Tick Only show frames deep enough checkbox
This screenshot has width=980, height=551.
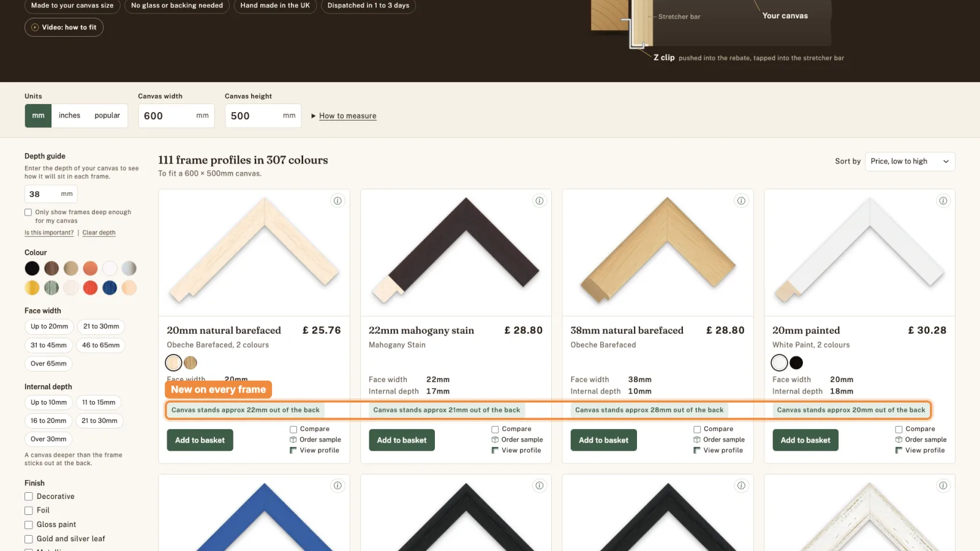coord(28,212)
